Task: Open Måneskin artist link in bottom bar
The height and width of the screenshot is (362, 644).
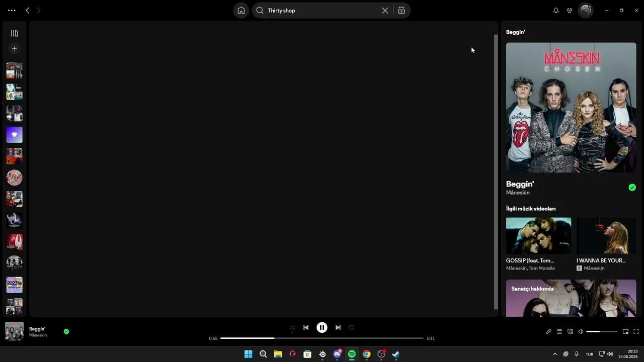Action: coord(38,335)
